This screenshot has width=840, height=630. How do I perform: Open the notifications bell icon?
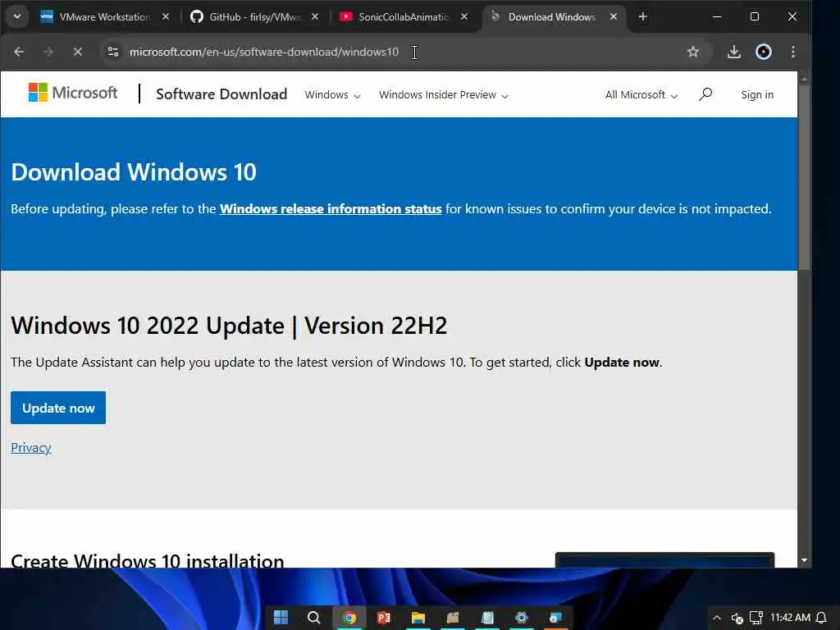click(x=821, y=618)
